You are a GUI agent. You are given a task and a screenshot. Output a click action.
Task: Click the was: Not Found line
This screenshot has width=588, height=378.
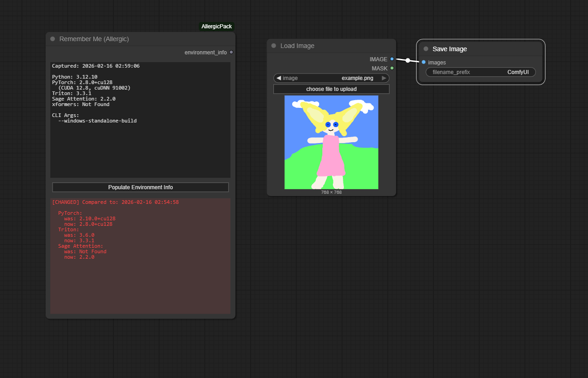tap(85, 251)
